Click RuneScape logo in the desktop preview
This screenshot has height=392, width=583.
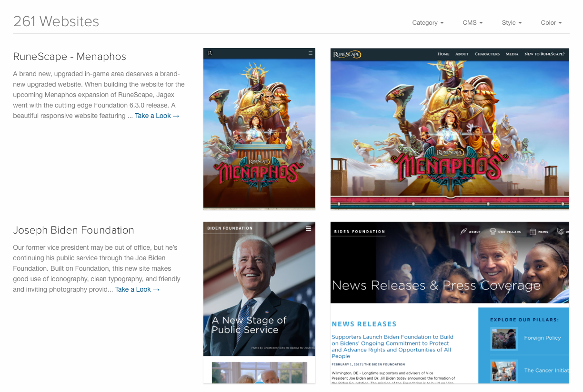coord(347,54)
